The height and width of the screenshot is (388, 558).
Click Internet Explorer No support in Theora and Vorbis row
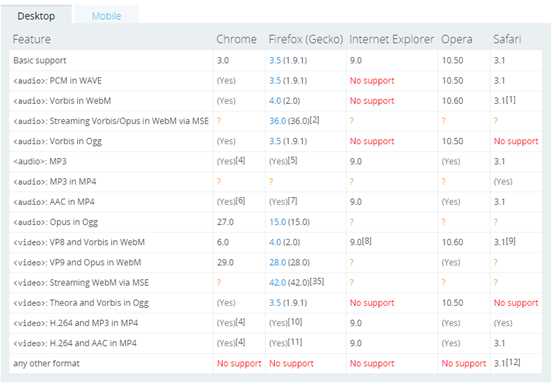372,303
